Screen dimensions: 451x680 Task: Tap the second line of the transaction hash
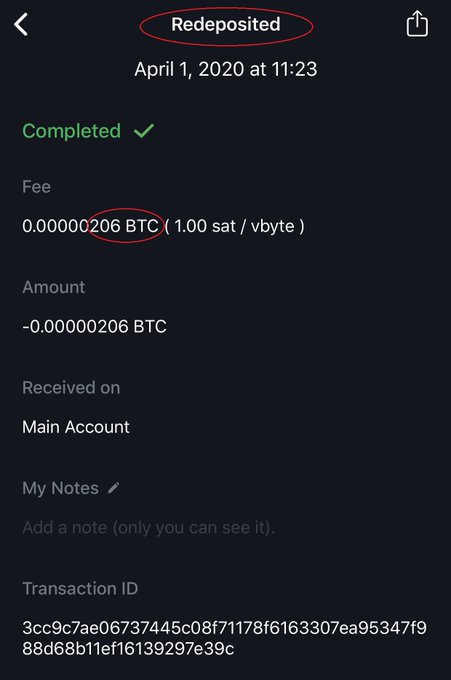pos(128,649)
